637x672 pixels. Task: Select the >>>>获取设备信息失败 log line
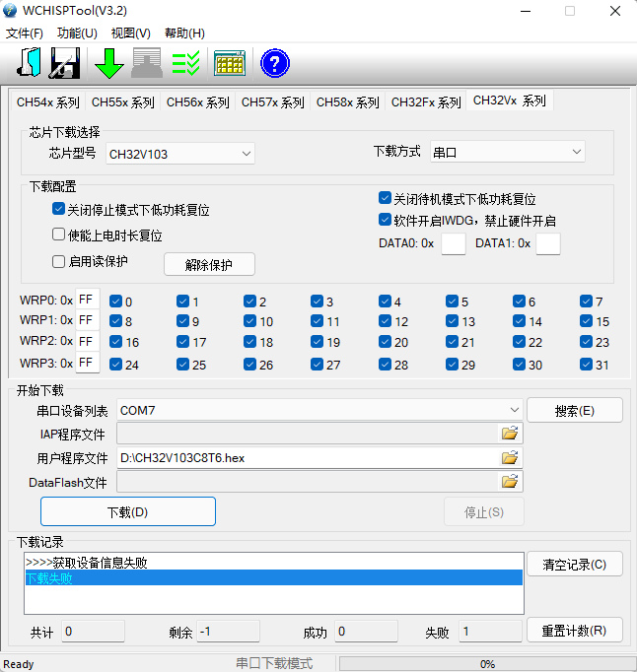pyautogui.click(x=86, y=563)
